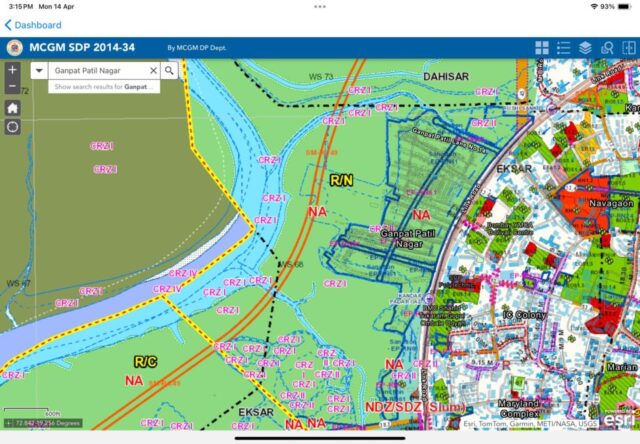
Task: Clear the Ganpat Patil Nagar search text
Action: 153,71
